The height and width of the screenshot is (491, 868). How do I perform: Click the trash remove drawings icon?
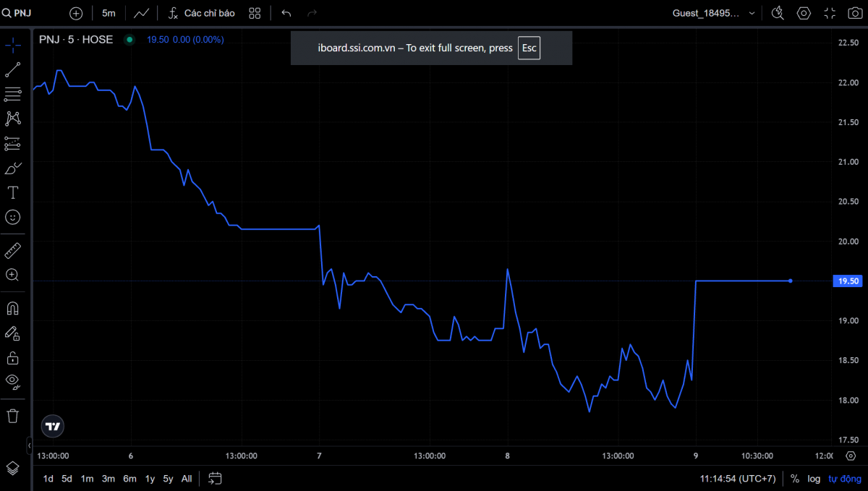13,416
